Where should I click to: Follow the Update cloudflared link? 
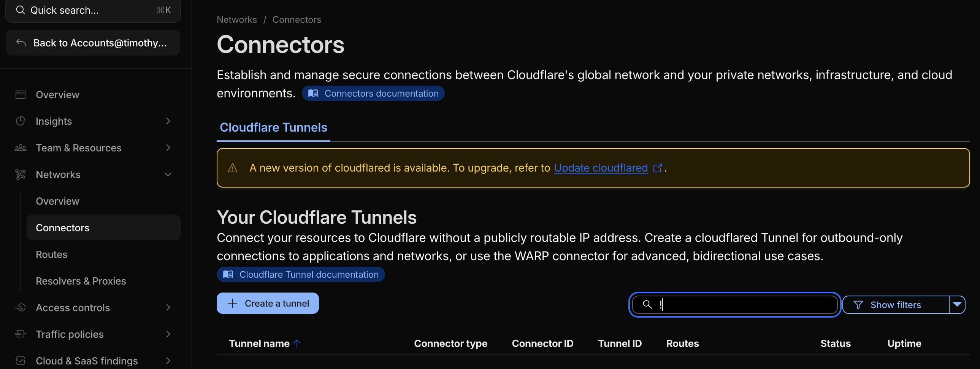tap(600, 168)
